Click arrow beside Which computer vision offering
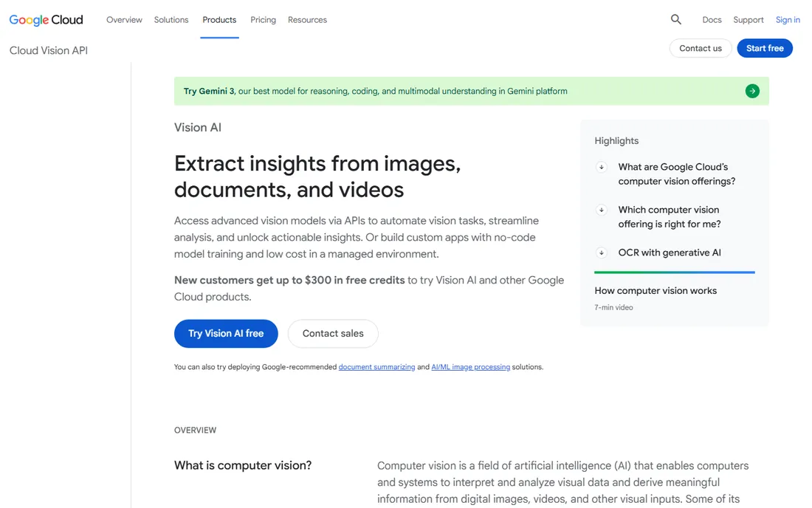The image size is (812, 508). coord(601,210)
